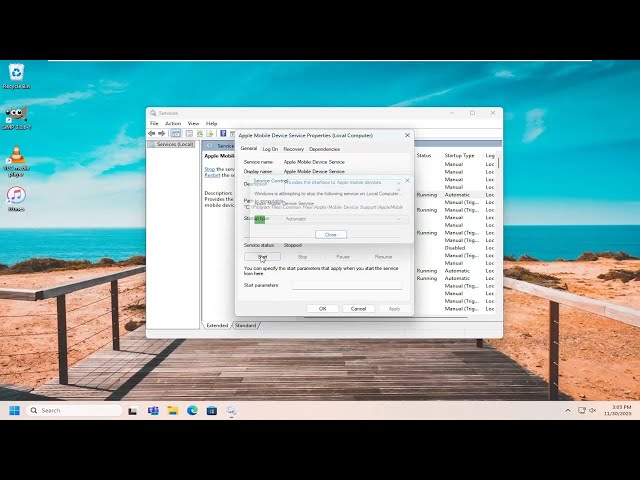Toggle the Show/Hide Console Tree toolbar icon
Image resolution: width=640 pixels, height=480 pixels.
176,133
